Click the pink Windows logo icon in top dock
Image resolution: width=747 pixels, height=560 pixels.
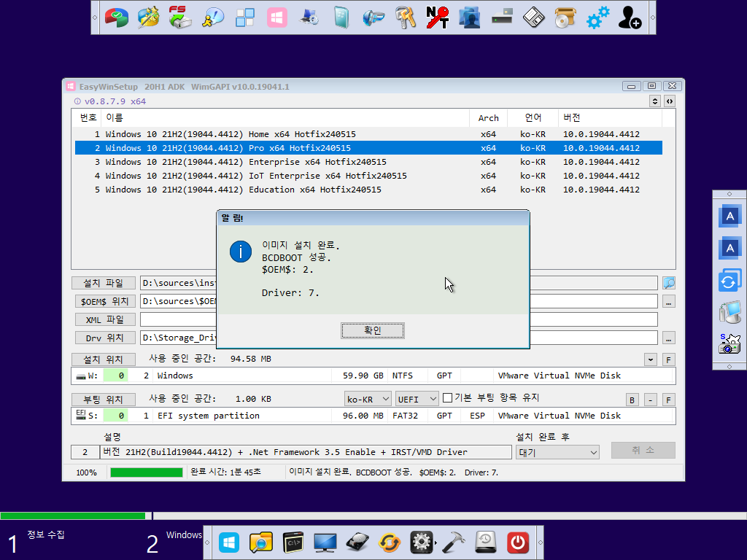(276, 17)
